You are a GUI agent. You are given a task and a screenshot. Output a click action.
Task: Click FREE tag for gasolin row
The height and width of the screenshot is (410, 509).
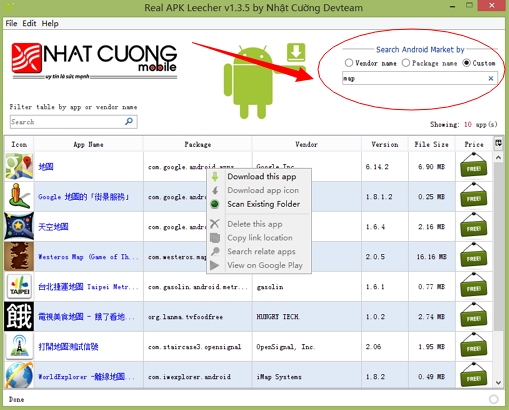(x=473, y=286)
